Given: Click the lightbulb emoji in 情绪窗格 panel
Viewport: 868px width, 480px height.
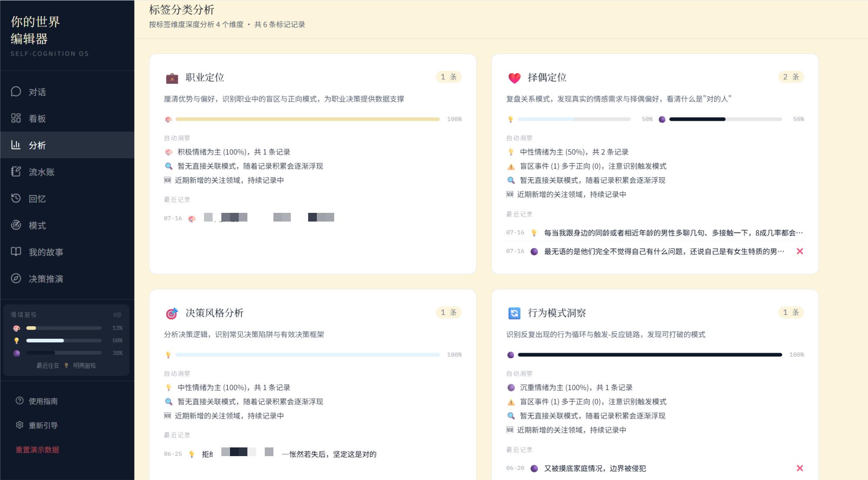Looking at the screenshot, I should (x=16, y=341).
